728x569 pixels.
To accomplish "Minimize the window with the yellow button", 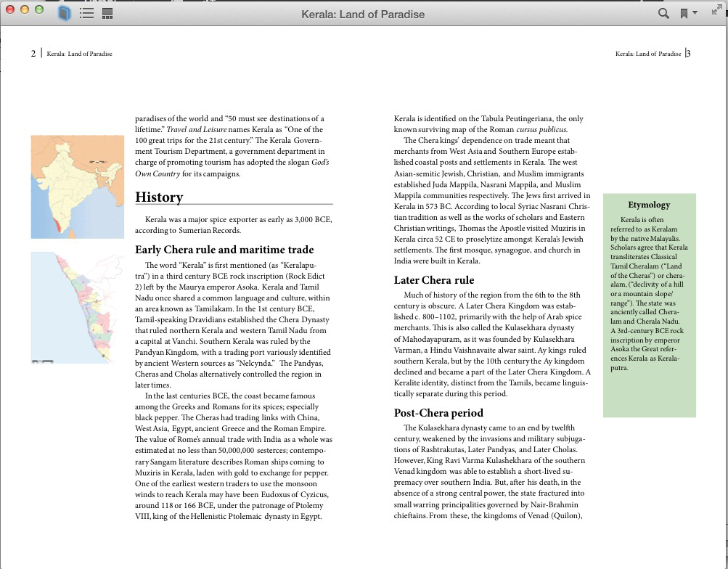I will (x=25, y=9).
